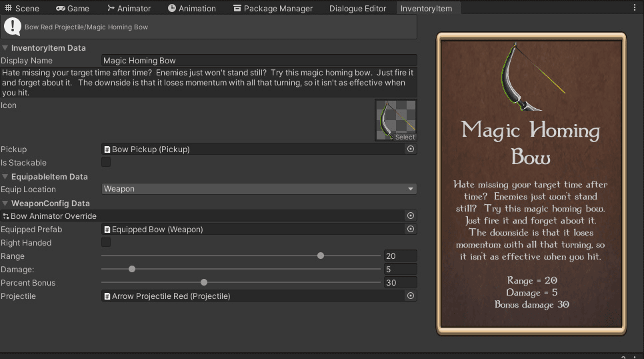Collapse the EquipableItem Data foldout
Viewport: 644px width, 359px height.
[x=5, y=177]
